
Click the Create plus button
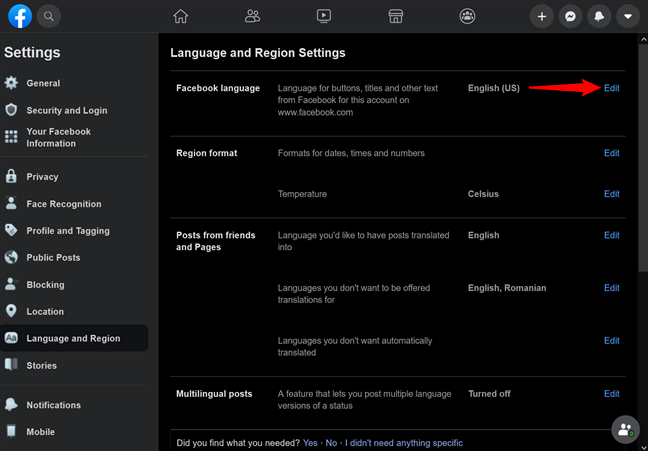(542, 16)
